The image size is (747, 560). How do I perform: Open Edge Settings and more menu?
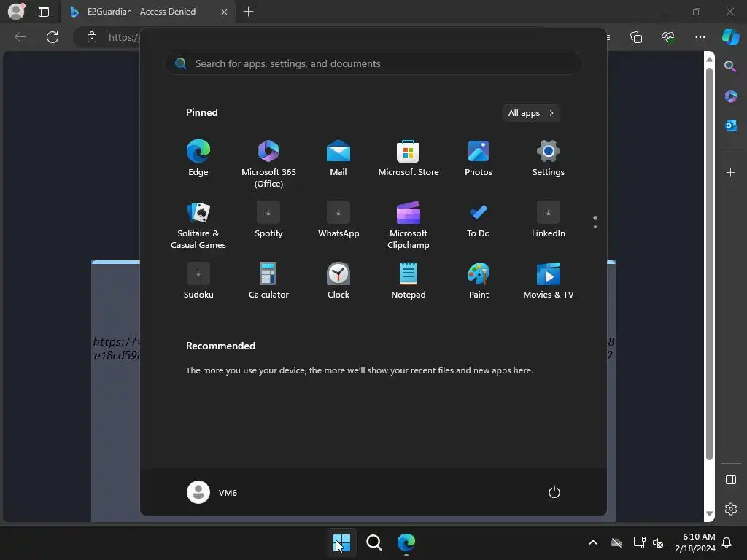(x=700, y=37)
